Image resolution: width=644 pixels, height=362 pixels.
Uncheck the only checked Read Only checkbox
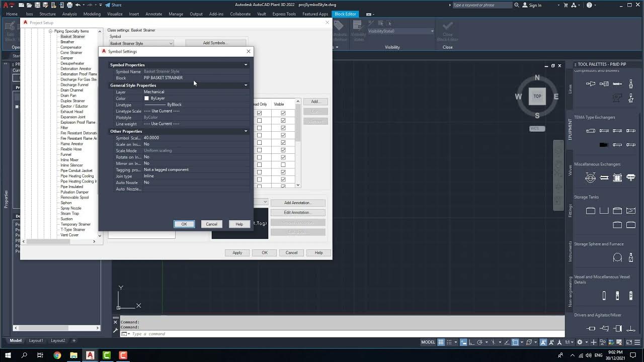(x=260, y=113)
